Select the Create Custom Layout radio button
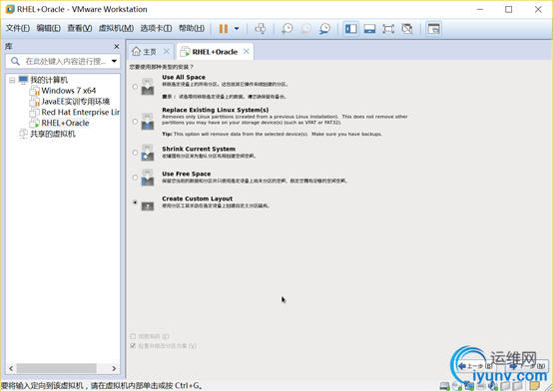This screenshot has width=553, height=392. click(135, 202)
